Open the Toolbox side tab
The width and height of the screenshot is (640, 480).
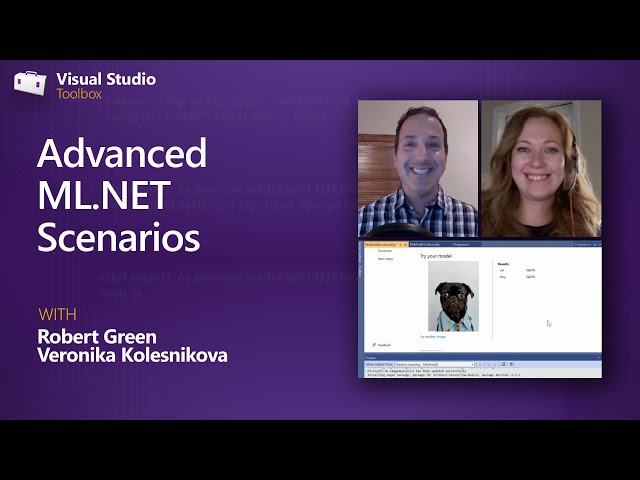pos(360,272)
